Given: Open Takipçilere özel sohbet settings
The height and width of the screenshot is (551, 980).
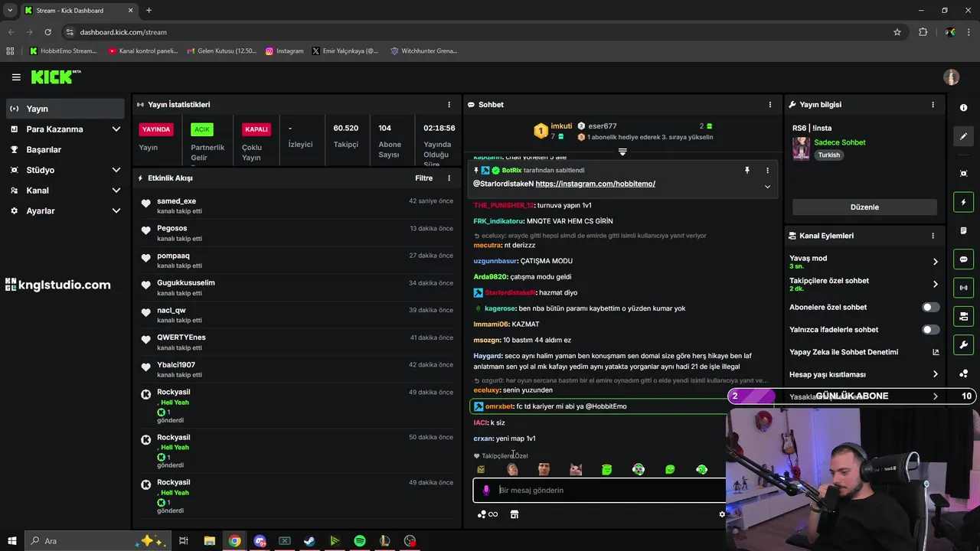Looking at the screenshot, I should click(864, 284).
